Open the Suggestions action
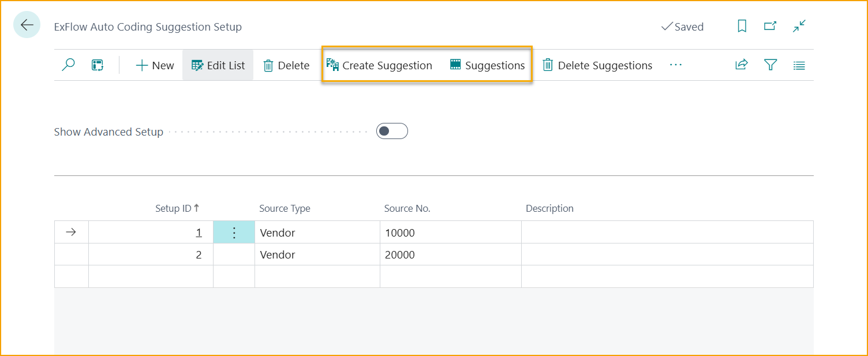Image resolution: width=868 pixels, height=356 pixels. coord(488,65)
